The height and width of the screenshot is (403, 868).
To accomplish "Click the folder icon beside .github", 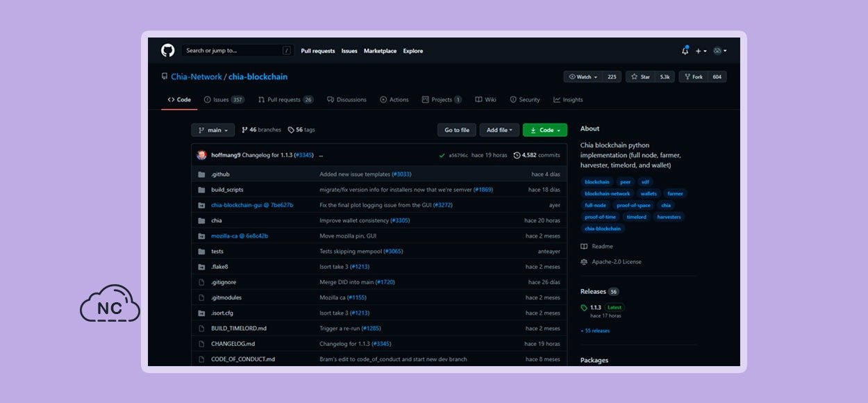I will click(x=201, y=174).
